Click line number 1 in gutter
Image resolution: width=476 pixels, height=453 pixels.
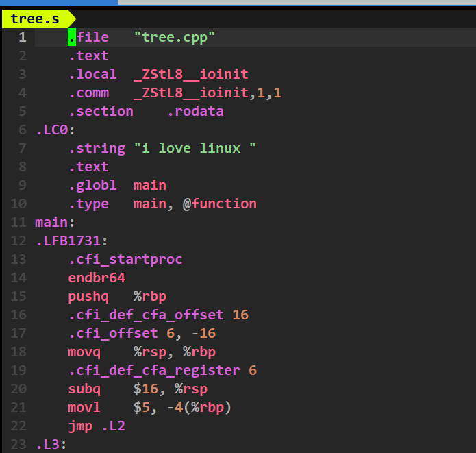[x=23, y=38]
